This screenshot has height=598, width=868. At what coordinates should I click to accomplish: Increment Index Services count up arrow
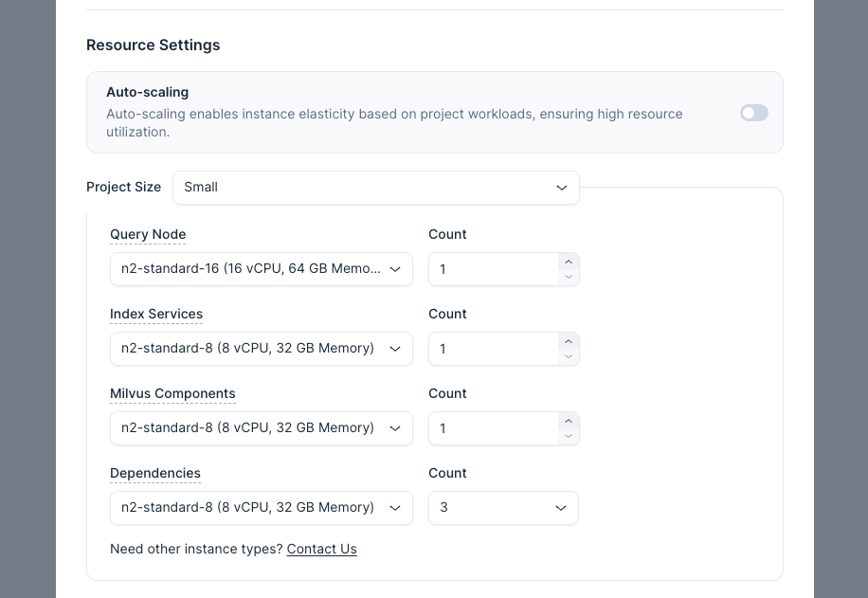tap(569, 341)
